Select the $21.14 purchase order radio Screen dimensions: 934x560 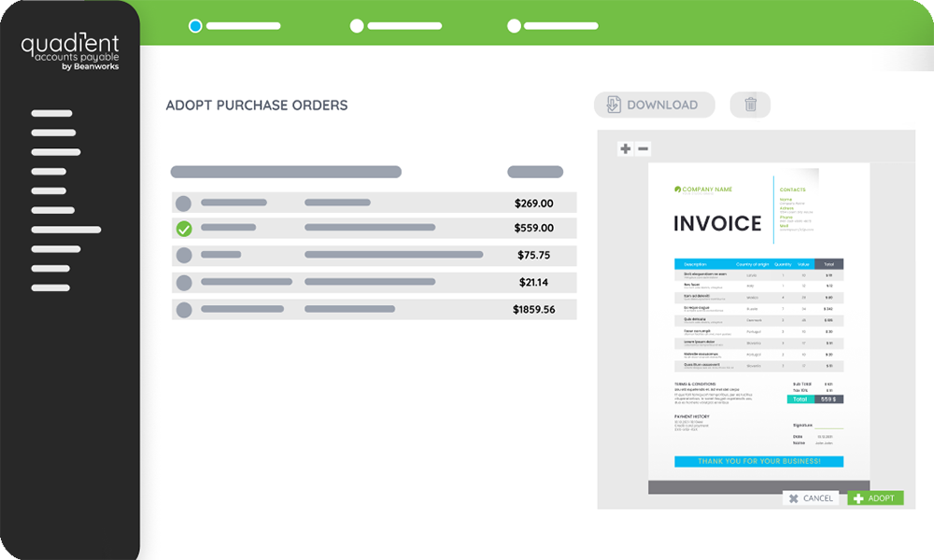[x=184, y=282]
